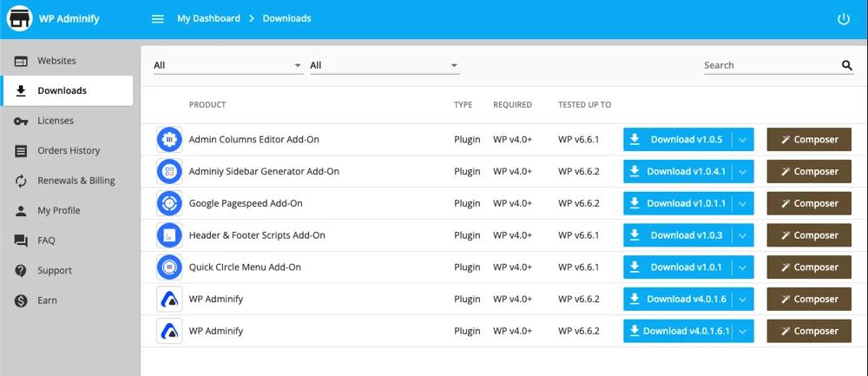Click the Google Pagespeed Add-On product icon
This screenshot has width=868, height=376.
point(169,203)
